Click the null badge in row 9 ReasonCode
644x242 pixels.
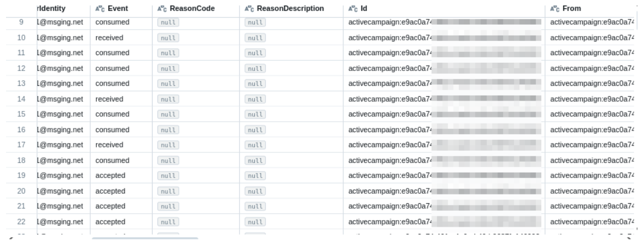click(166, 23)
